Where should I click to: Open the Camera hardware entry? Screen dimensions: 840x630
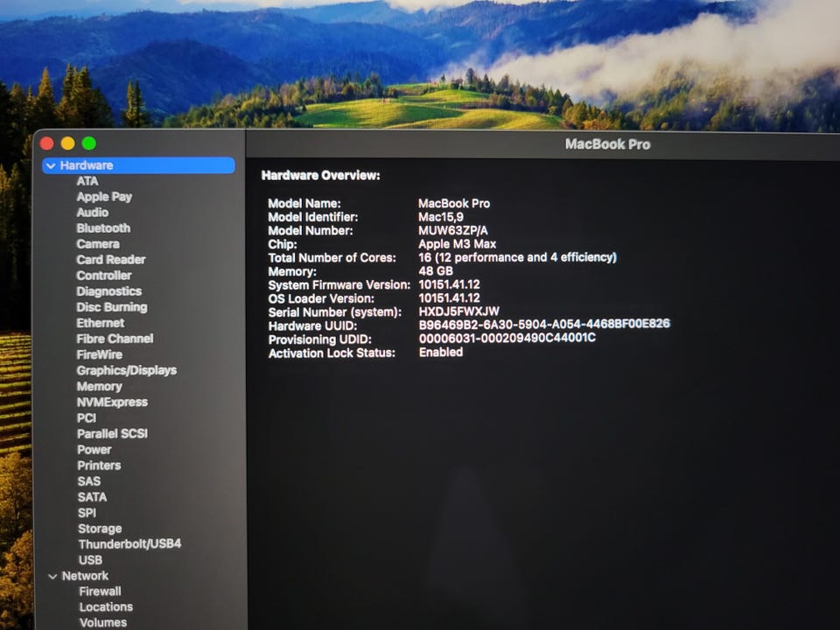pyautogui.click(x=98, y=244)
